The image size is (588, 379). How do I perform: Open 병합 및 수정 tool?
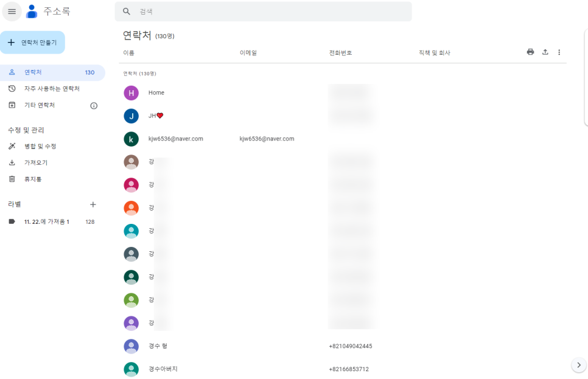click(40, 146)
